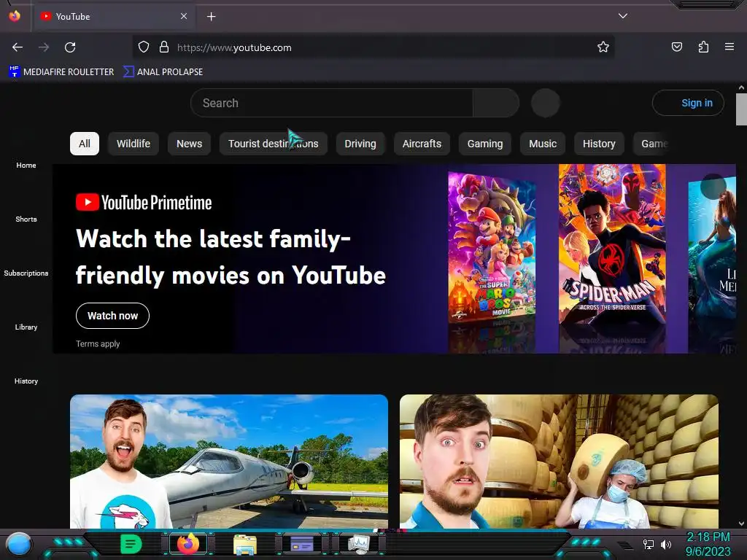This screenshot has width=747, height=560.
Task: Select the YouTube browser tab
Action: coord(113,17)
